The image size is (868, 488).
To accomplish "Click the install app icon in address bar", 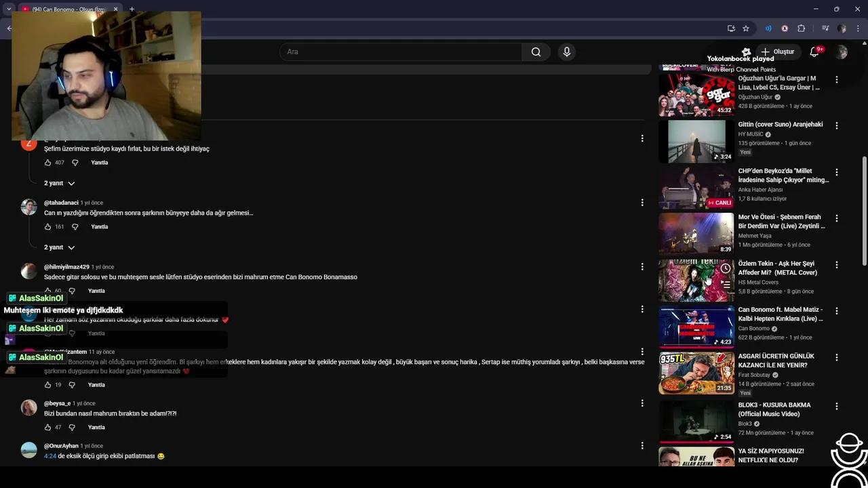I will click(731, 28).
